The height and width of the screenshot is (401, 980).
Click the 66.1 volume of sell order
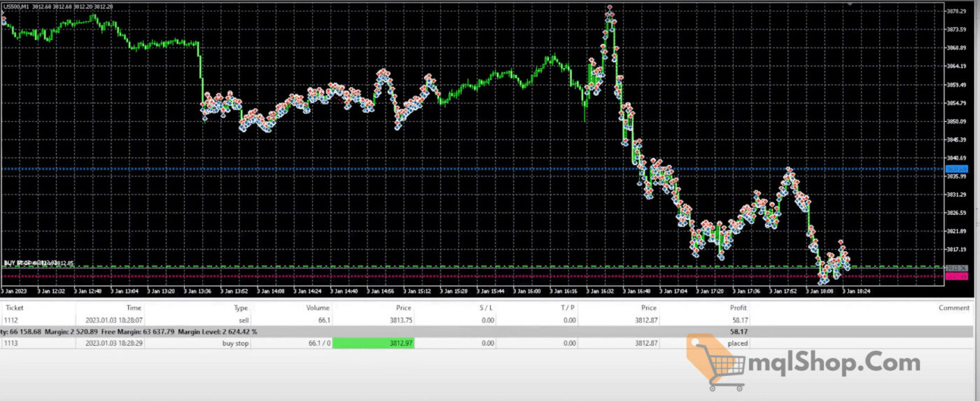coord(325,320)
